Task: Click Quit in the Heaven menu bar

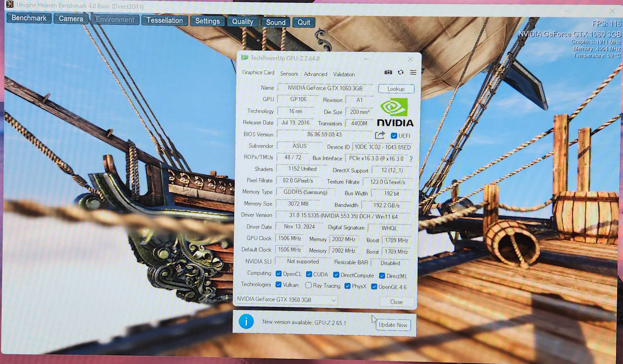Action: 304,22
